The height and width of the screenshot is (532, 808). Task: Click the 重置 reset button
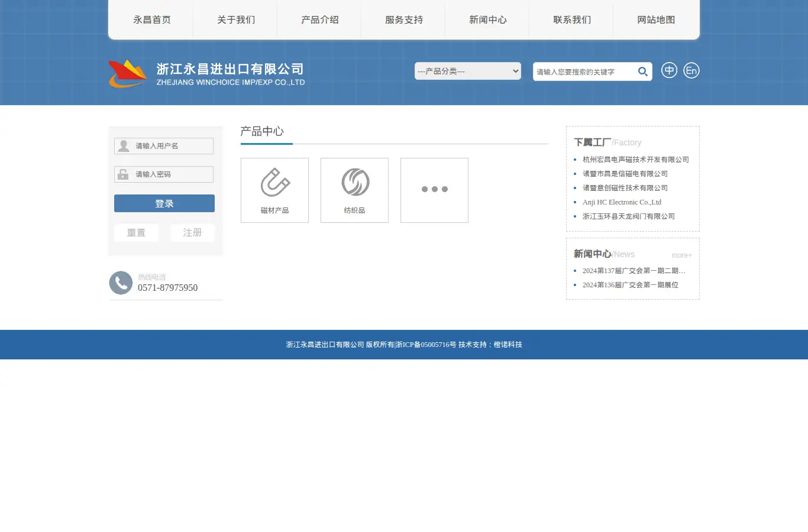click(x=136, y=232)
